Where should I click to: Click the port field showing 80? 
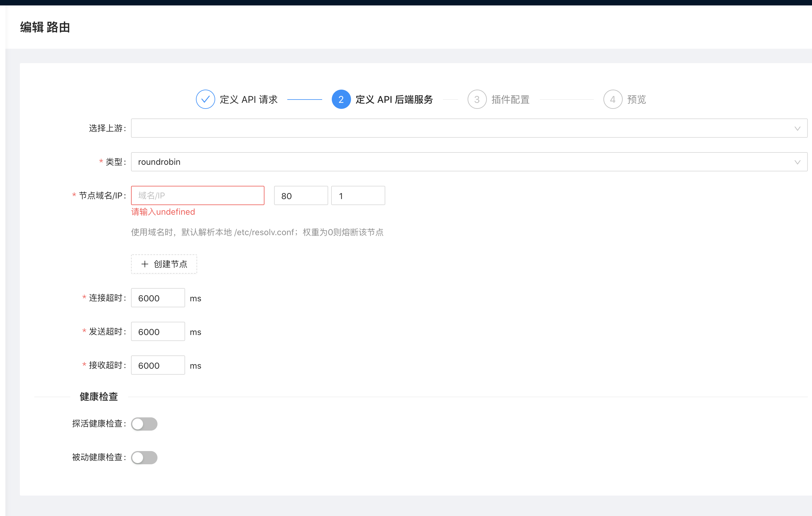point(301,196)
